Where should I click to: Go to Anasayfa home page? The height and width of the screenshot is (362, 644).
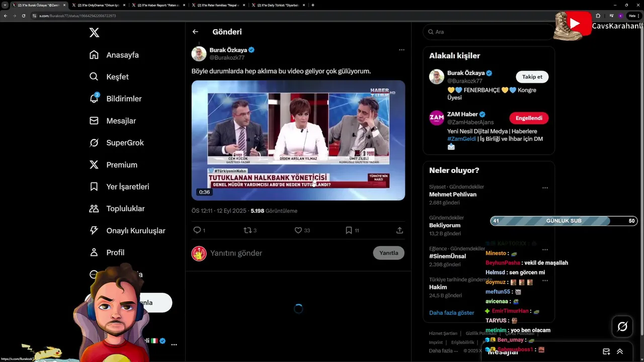[114, 55]
